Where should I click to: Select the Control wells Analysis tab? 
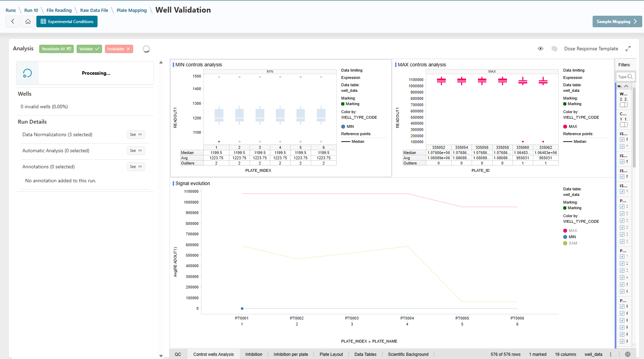pos(214,354)
